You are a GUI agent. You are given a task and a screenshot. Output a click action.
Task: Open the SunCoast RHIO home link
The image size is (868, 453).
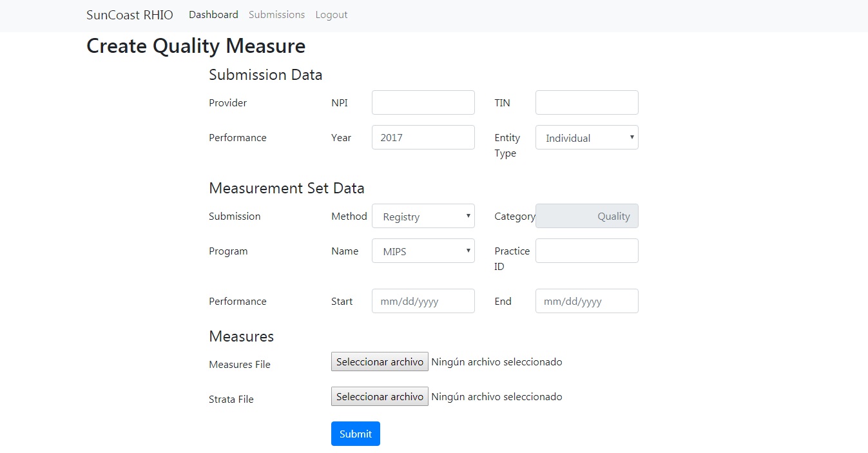tap(130, 15)
